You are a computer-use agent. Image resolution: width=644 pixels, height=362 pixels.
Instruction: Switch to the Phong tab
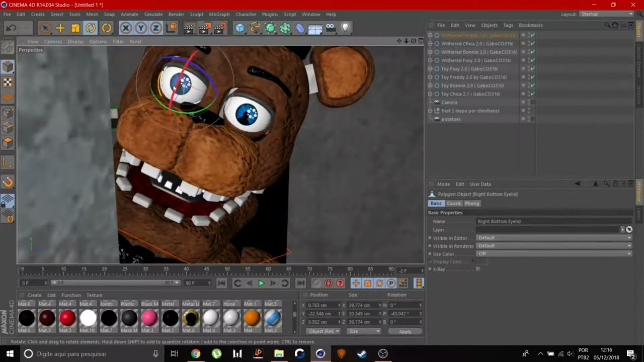click(x=472, y=203)
